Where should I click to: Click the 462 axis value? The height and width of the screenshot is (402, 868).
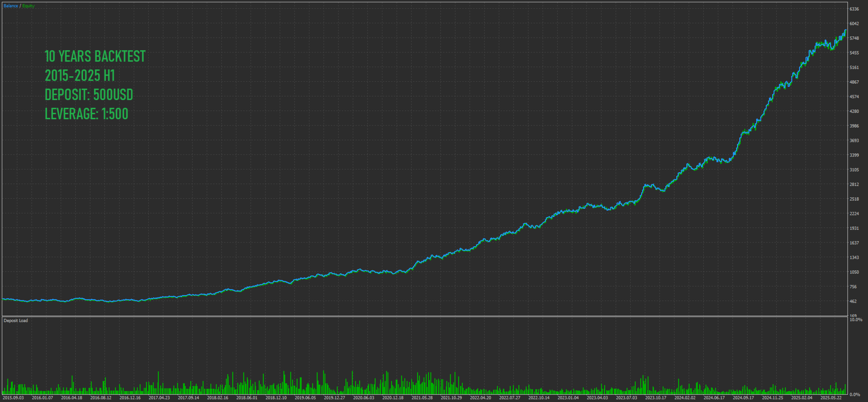(853, 301)
